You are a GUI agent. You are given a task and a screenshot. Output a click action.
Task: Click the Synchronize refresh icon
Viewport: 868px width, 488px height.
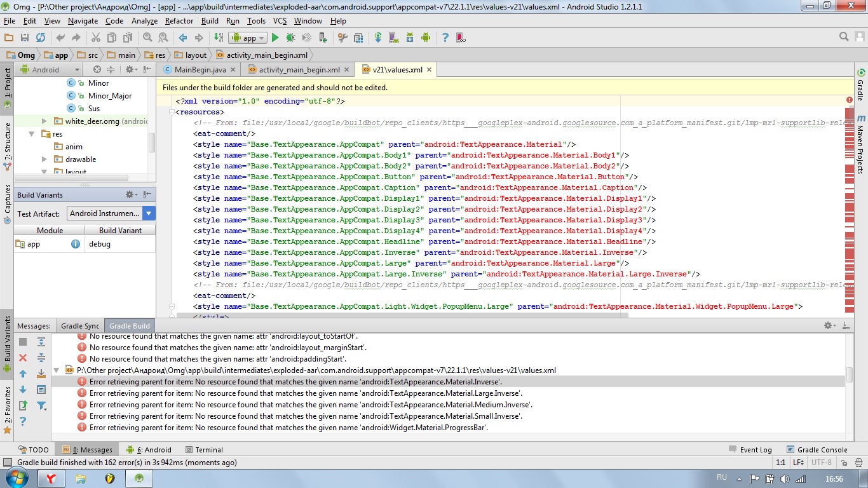41,37
